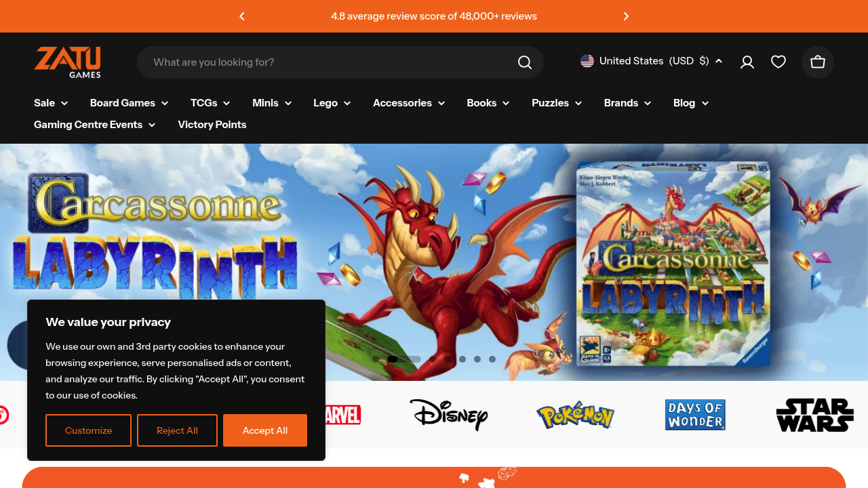Expand the Accessories menu

(409, 103)
